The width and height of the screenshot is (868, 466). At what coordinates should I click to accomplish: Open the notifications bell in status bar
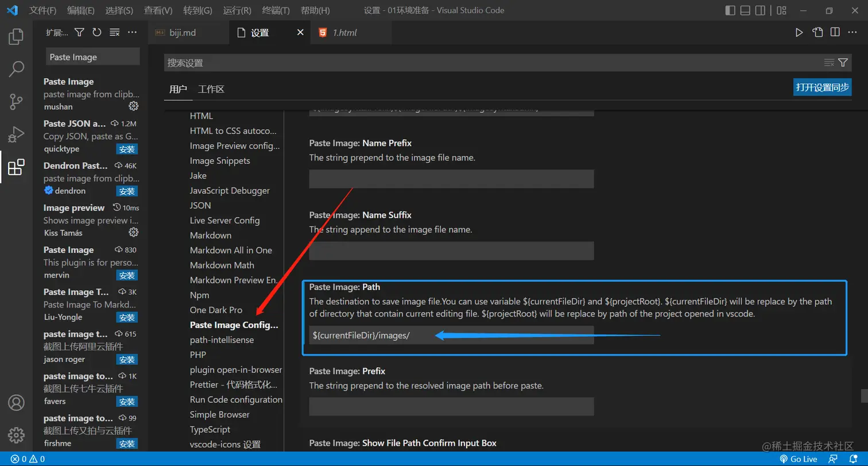(x=853, y=459)
